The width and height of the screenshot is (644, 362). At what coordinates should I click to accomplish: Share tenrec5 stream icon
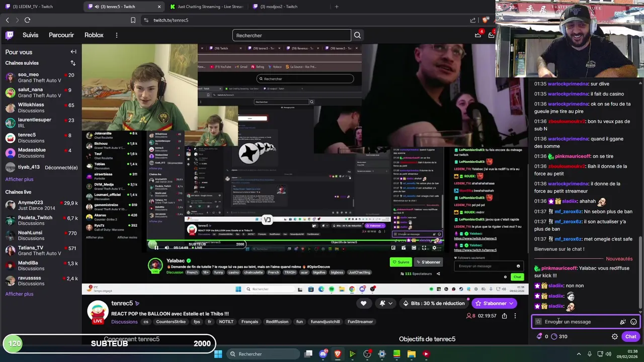504,316
